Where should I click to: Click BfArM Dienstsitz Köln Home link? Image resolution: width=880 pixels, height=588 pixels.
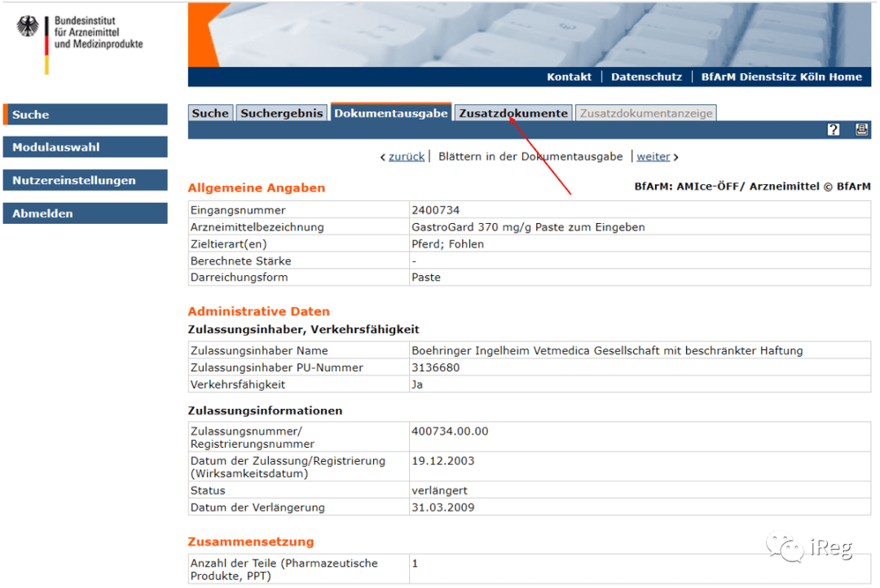coord(781,77)
